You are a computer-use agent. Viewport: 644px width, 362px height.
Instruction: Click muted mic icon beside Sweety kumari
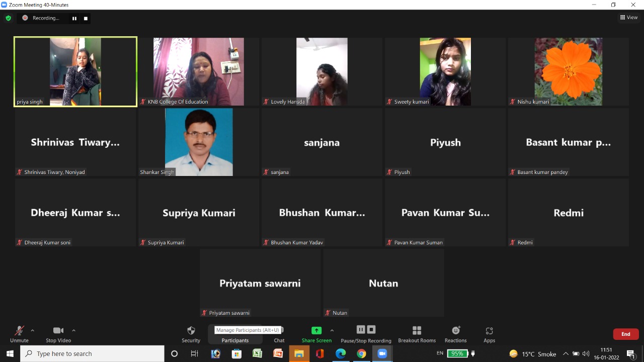point(389,102)
